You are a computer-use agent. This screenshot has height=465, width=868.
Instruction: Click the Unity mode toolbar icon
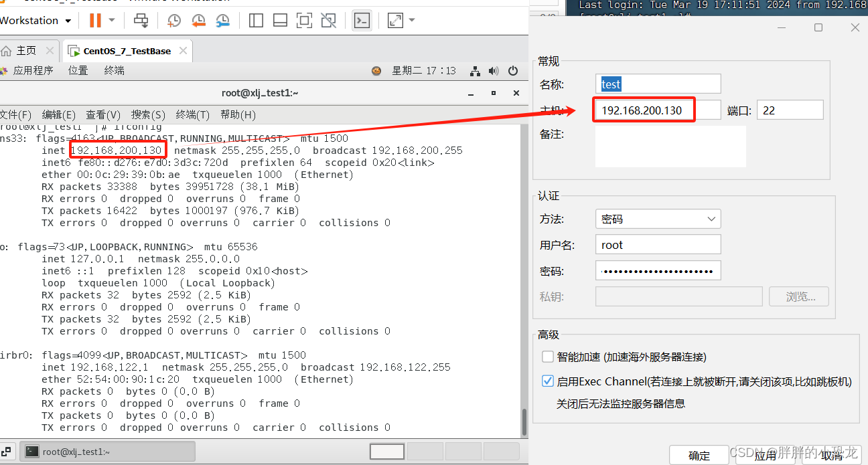coord(328,20)
